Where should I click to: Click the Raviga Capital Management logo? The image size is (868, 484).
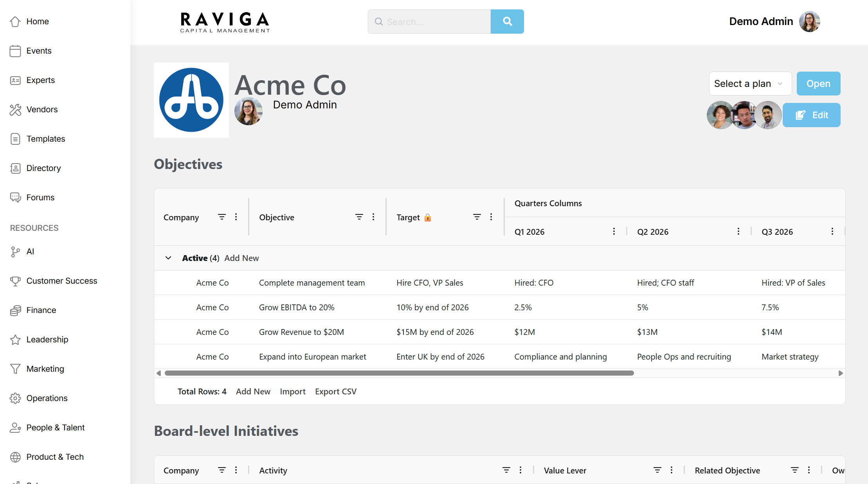click(x=225, y=22)
